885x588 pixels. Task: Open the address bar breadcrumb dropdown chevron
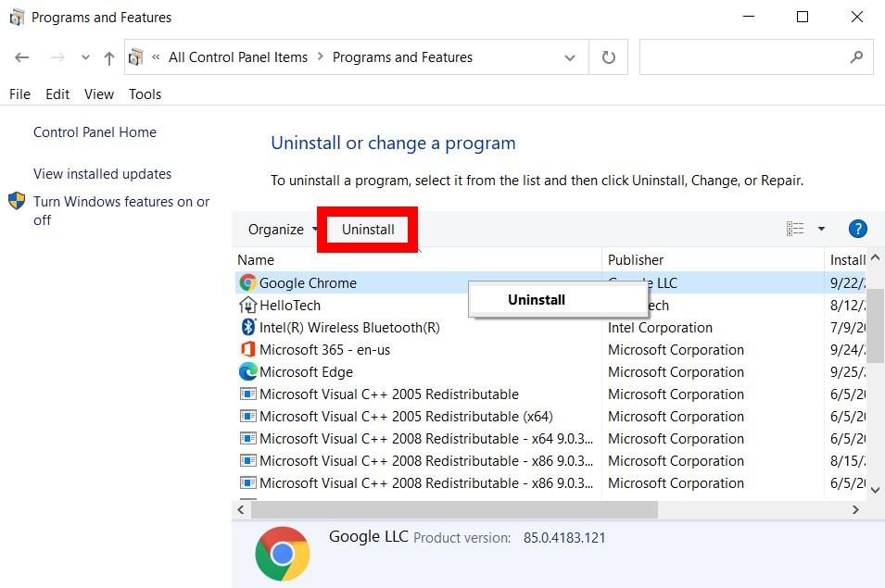pyautogui.click(x=570, y=56)
